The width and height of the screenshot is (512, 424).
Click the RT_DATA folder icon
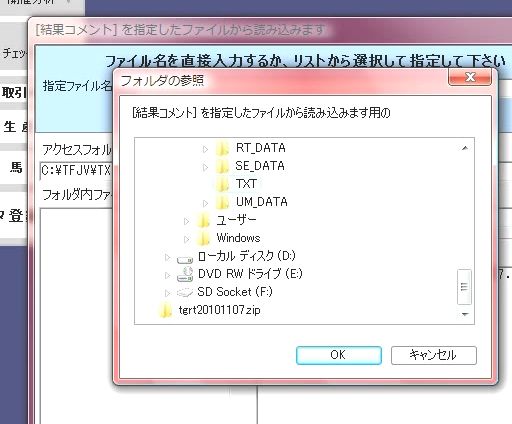[x=223, y=148]
